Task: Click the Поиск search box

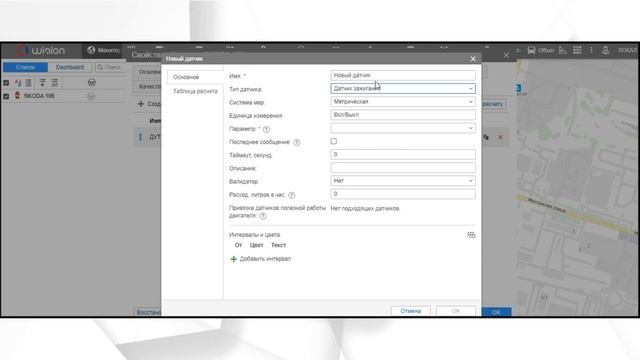Action: (x=111, y=67)
